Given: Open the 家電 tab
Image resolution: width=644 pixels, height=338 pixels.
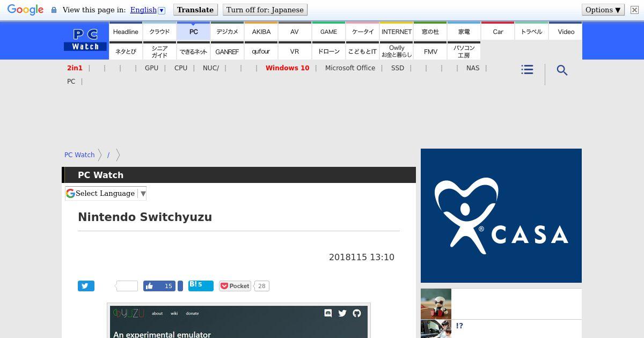Looking at the screenshot, I should coord(464,31).
